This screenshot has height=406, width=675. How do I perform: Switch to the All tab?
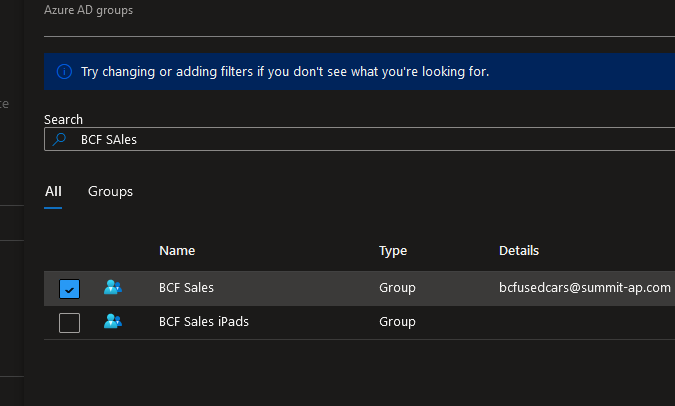click(53, 191)
